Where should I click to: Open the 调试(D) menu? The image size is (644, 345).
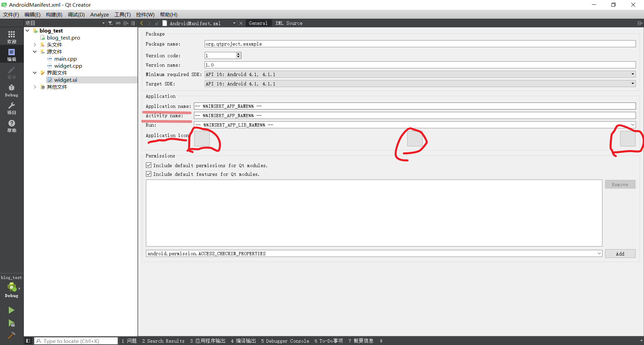pyautogui.click(x=76, y=14)
